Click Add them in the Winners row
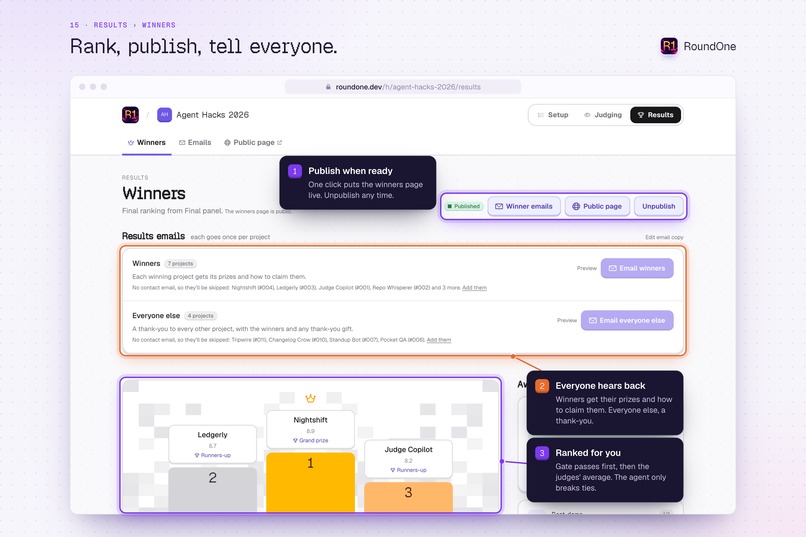This screenshot has width=806, height=537. click(474, 288)
